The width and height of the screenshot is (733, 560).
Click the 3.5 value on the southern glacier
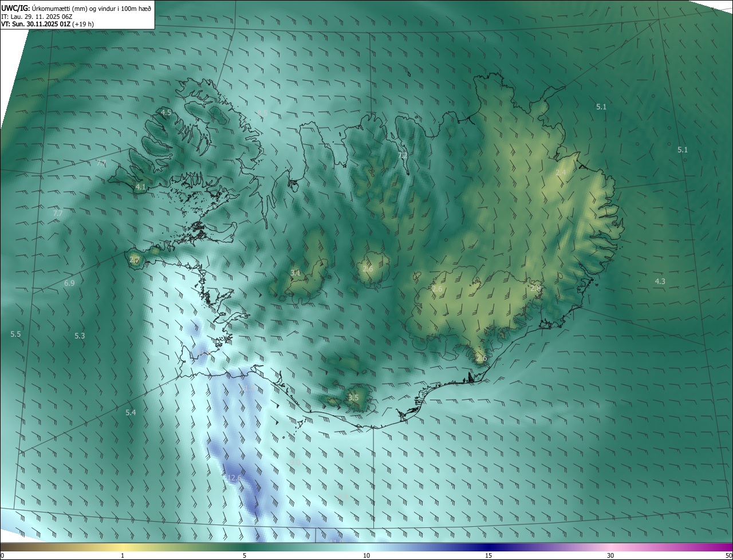(353, 397)
